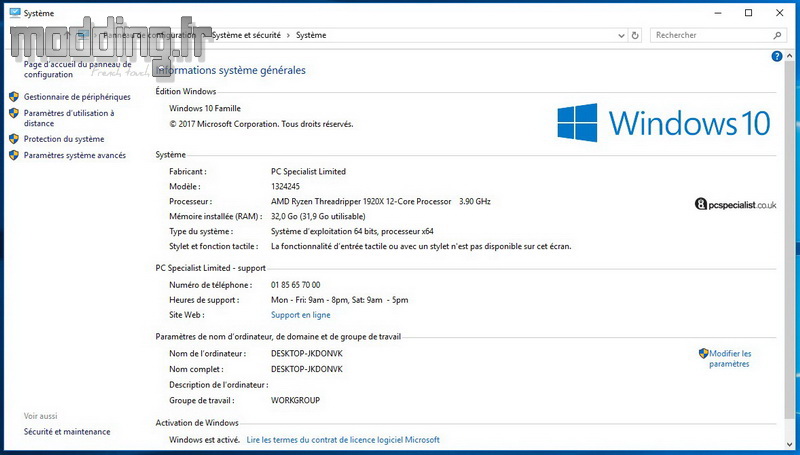
Task: Go to Page d'accueil du panneau de configuration
Action: pos(78,69)
